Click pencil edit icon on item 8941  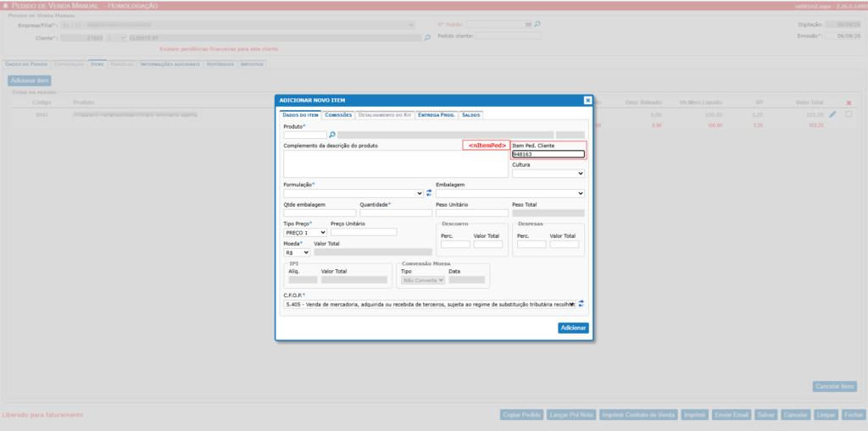832,114
